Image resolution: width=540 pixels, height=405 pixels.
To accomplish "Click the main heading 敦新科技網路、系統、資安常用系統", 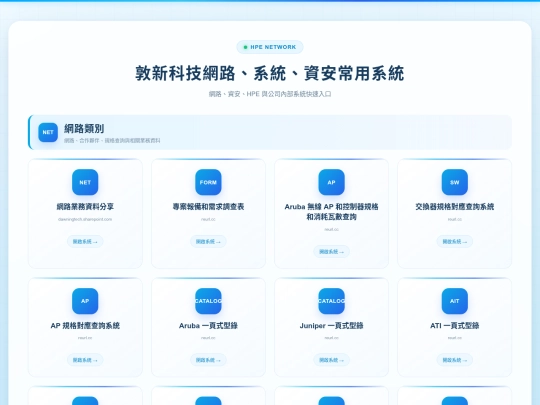I will point(270,73).
